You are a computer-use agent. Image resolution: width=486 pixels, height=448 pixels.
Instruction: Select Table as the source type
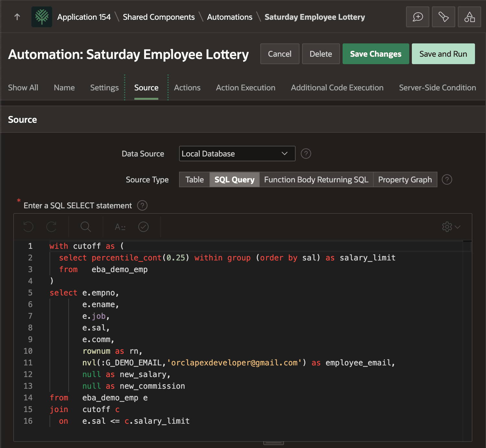pyautogui.click(x=195, y=179)
